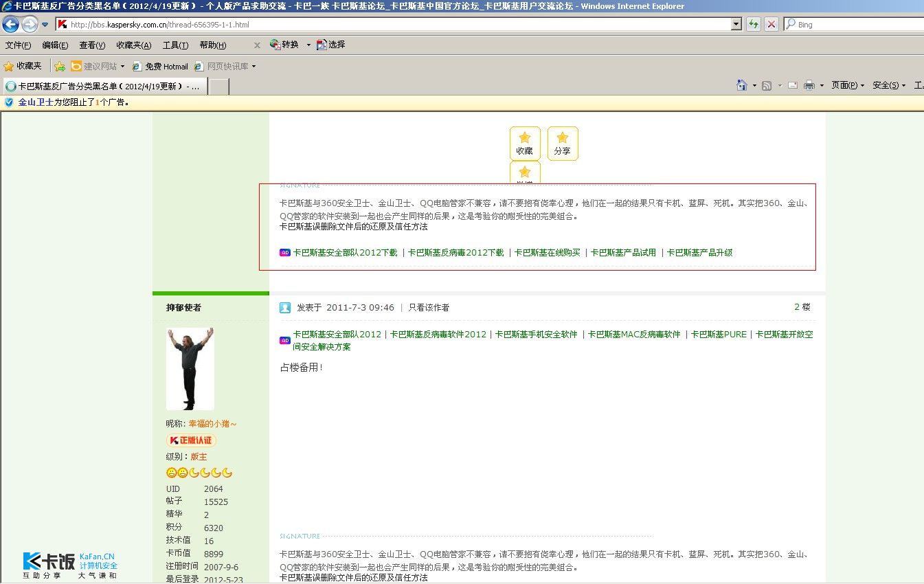Open the 卡巴斯基反病毒2012下载 link

(455, 253)
